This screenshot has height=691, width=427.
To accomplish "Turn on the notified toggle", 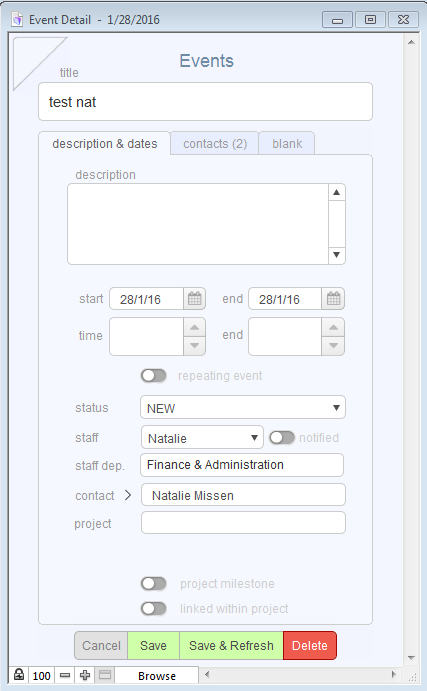I will point(282,438).
